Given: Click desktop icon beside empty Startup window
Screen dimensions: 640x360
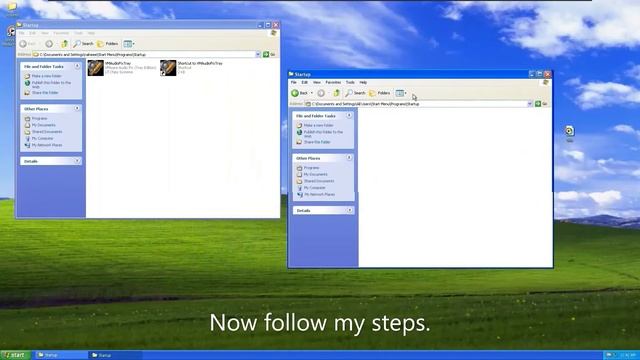Looking at the screenshot, I should pos(569,133).
